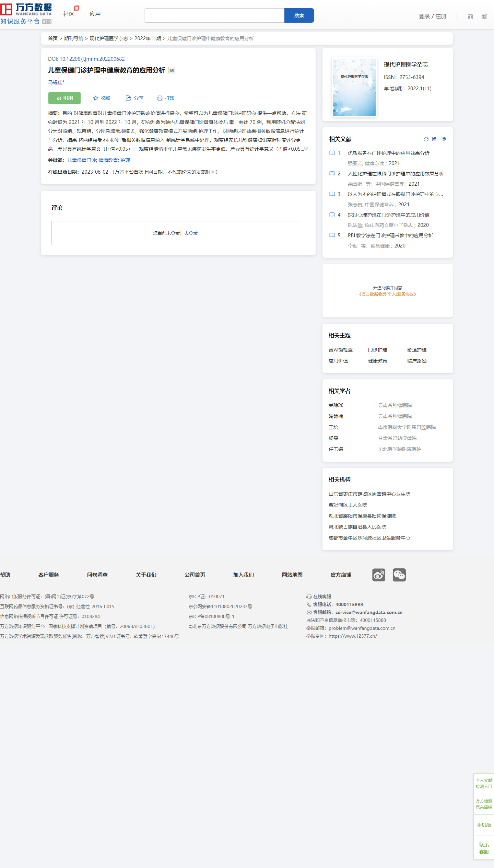494x868 pixels.
Task: Open institution 曹妃甸区工人医院
Action: [x=348, y=505]
